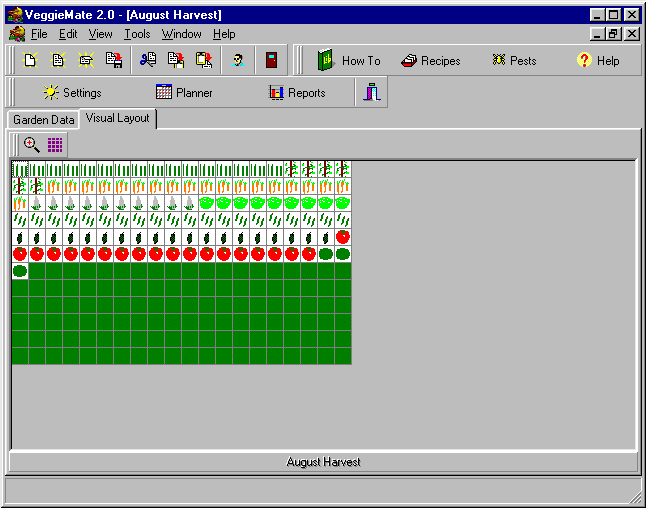Open the View menu
Screen dimensions: 646x508
coord(100,34)
